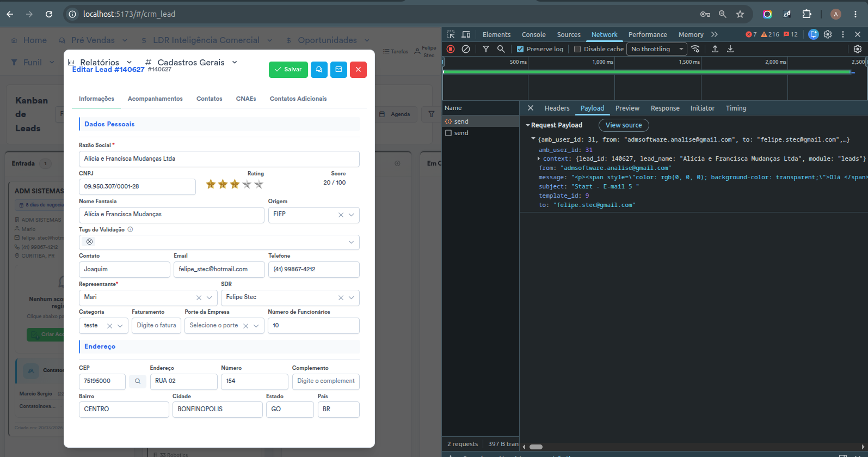This screenshot has width=868, height=457.
Task: Clear the Origem FIEP selection
Action: (x=341, y=215)
